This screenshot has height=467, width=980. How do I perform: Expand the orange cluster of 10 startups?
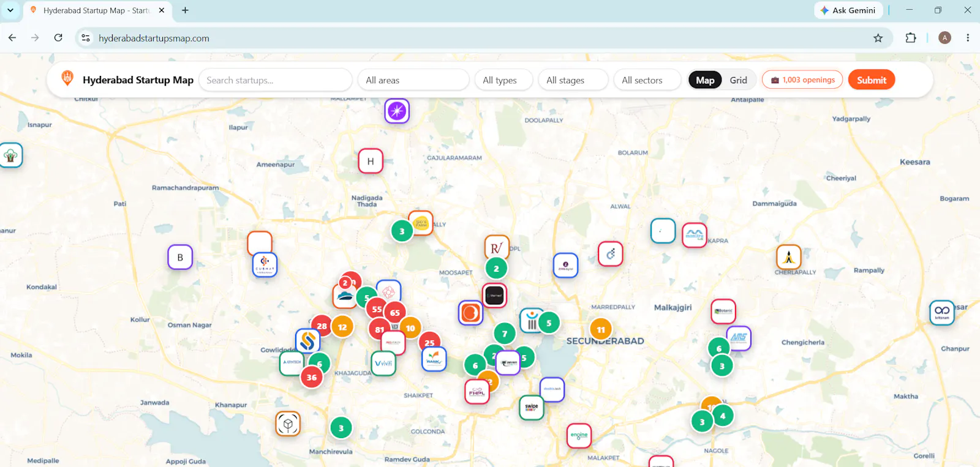[x=410, y=328]
